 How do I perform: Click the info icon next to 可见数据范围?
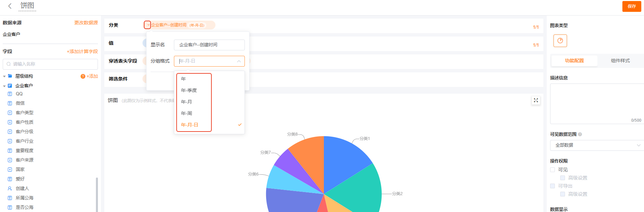pos(580,134)
